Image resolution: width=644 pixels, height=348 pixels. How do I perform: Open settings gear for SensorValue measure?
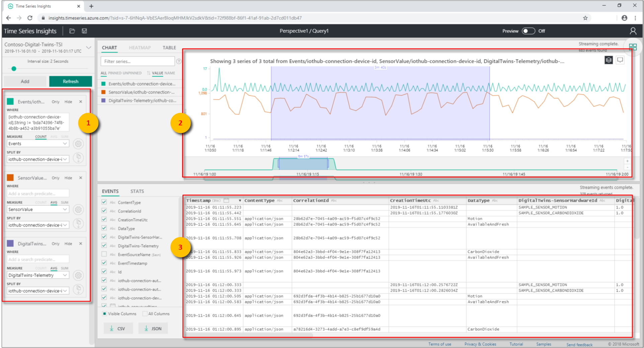click(78, 210)
